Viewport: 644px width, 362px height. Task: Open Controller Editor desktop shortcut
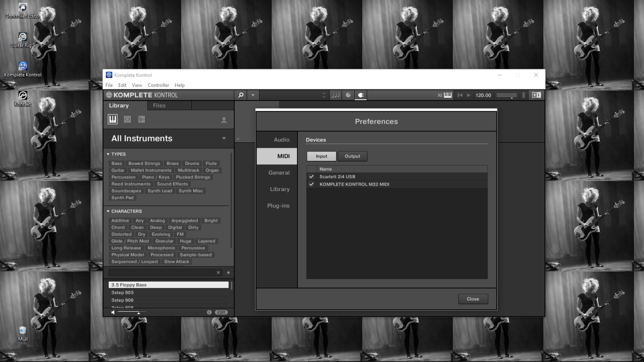(23, 11)
